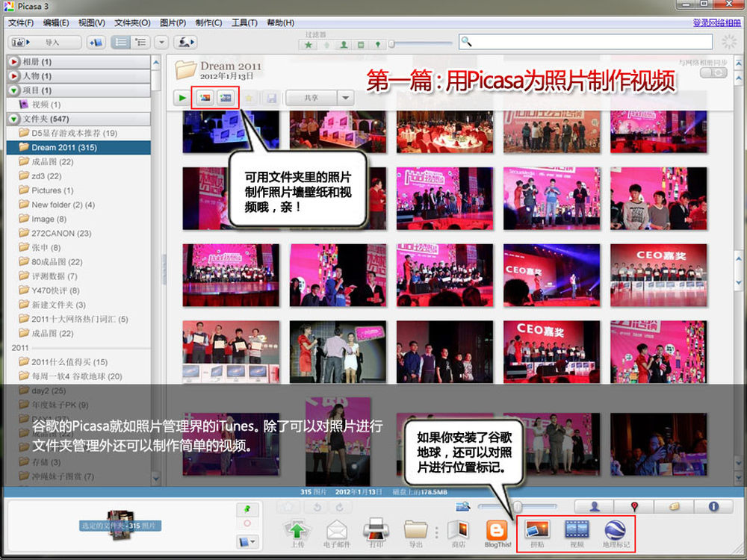Open the 视图(V) menu
Screen dimensions: 747x560
coord(91,23)
